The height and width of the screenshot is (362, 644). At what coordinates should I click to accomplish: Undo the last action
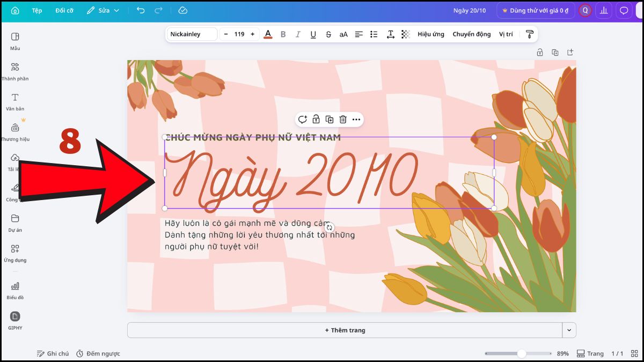(140, 10)
